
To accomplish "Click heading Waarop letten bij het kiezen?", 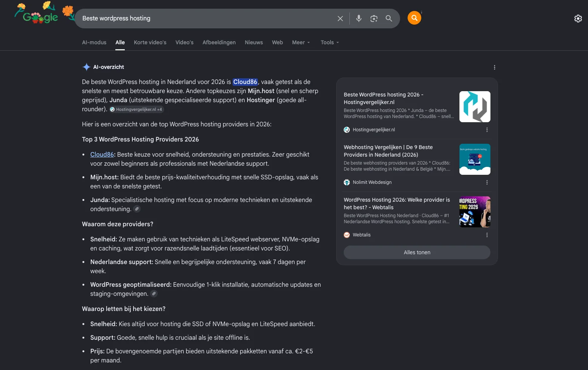I will 124,309.
